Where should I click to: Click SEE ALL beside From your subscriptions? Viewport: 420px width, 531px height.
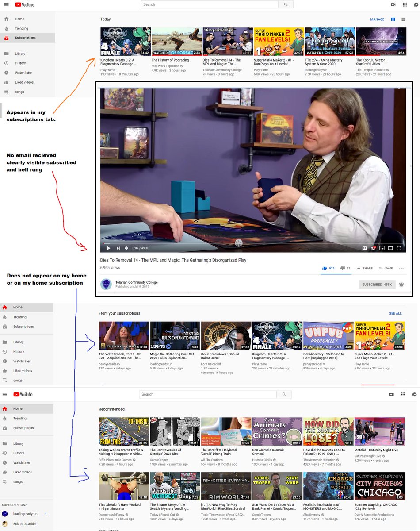395,313
